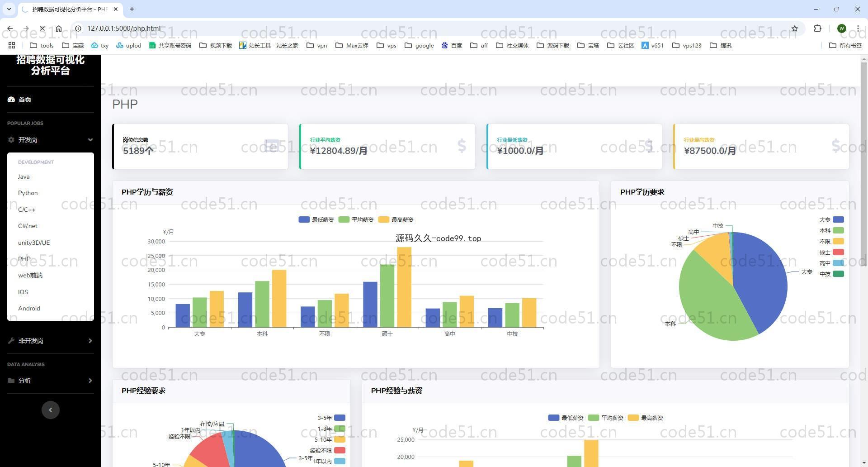Click the 硕士 最高薪资 bar
This screenshot has width=868, height=467.
tap(404, 287)
